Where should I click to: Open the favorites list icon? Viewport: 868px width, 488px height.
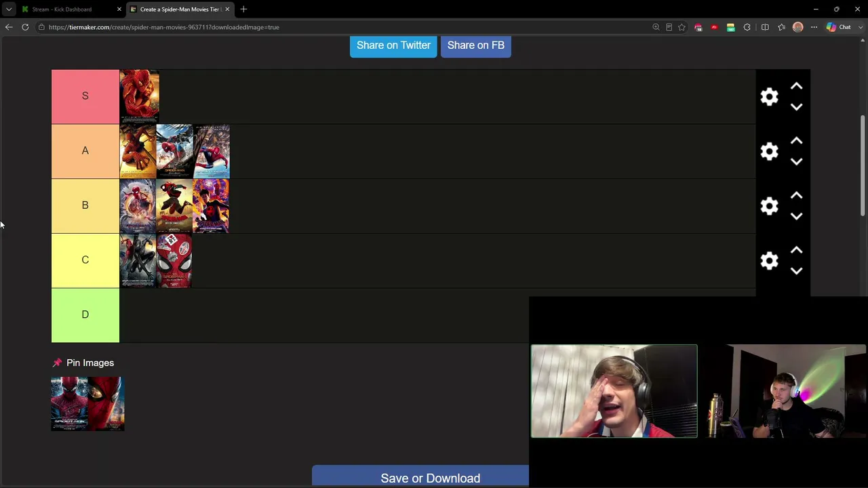click(x=781, y=27)
